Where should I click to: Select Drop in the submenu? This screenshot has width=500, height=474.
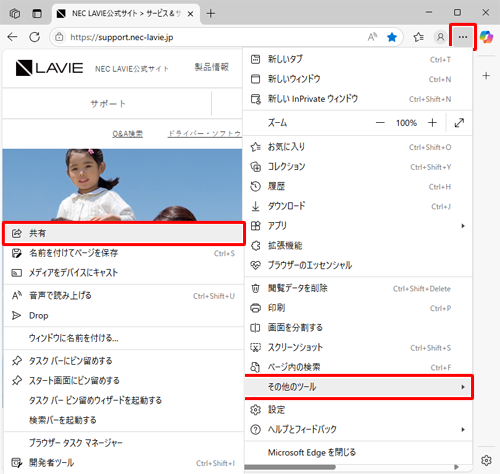(x=124, y=315)
